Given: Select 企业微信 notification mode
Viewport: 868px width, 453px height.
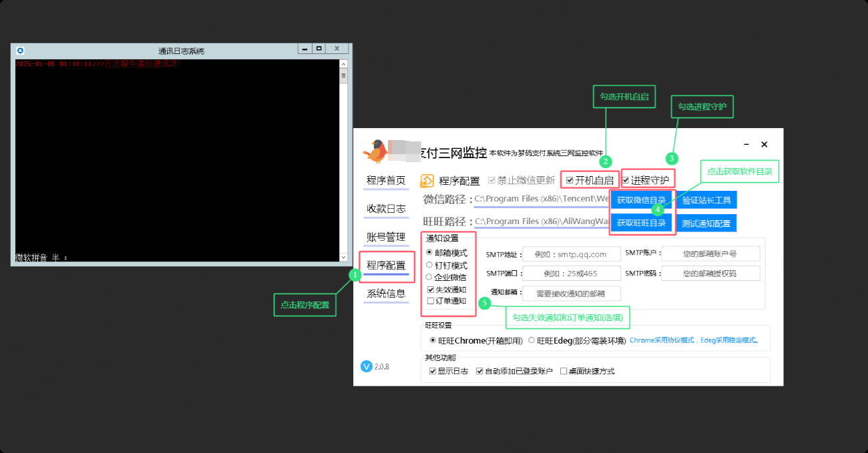Looking at the screenshot, I should tap(429, 277).
